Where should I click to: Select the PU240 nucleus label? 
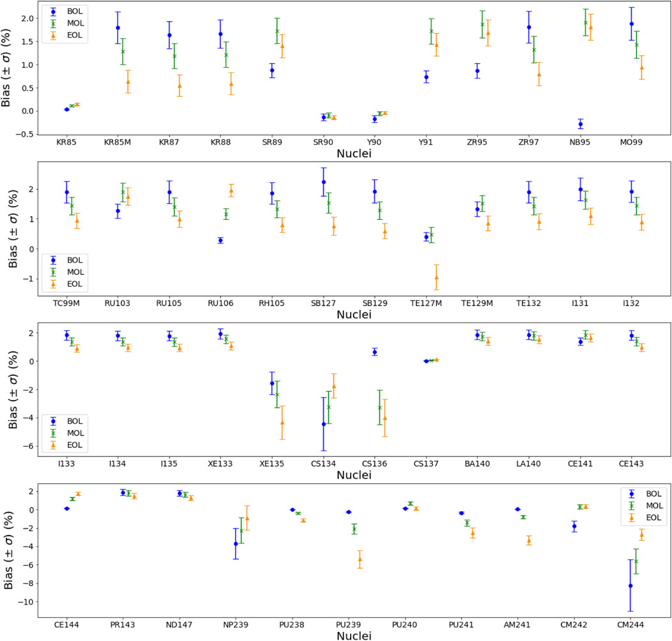click(404, 625)
